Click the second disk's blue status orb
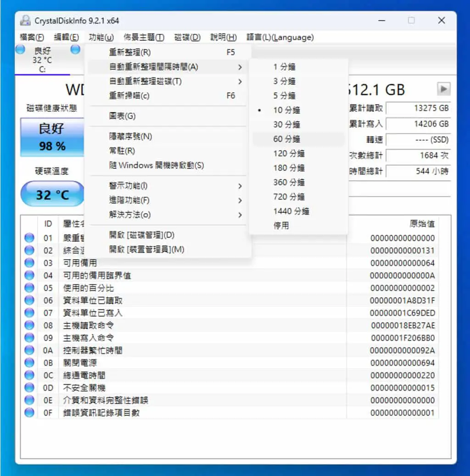The image size is (470, 476). pyautogui.click(x=75, y=49)
